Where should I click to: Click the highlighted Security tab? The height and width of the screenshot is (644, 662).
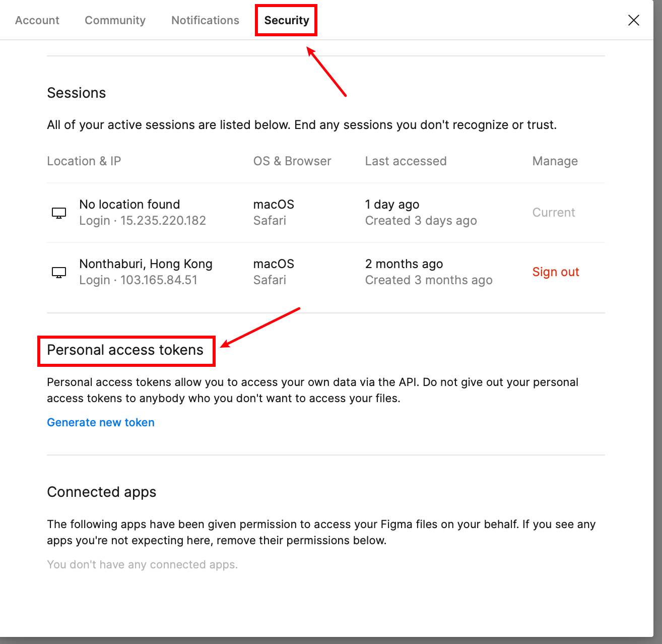[x=286, y=20]
